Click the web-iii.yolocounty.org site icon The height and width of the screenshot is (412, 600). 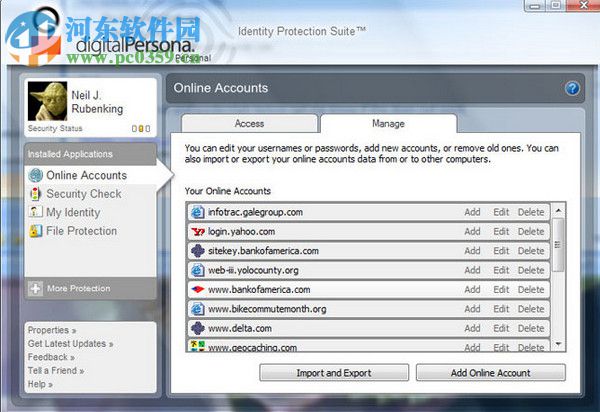pos(197,270)
